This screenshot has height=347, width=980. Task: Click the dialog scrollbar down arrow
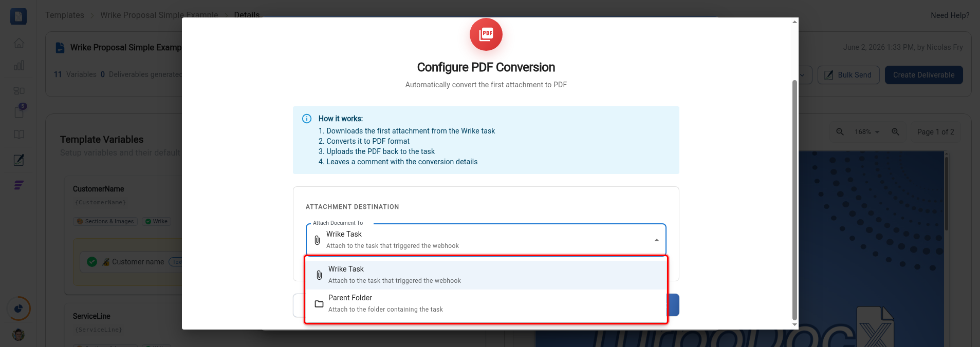[x=794, y=324]
